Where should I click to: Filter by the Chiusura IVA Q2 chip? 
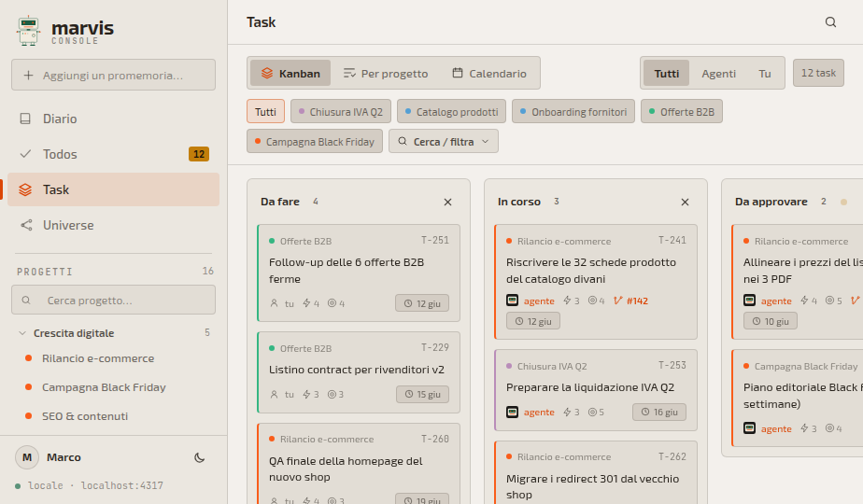pos(341,112)
